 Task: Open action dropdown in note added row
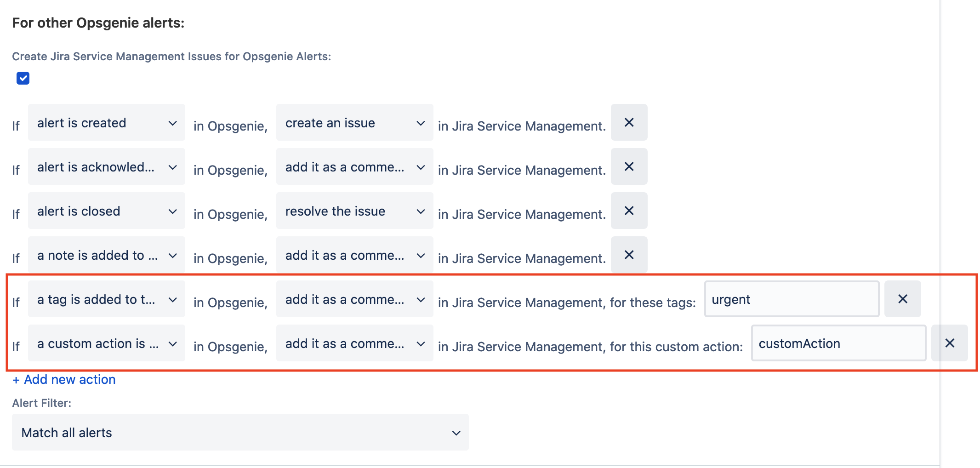tap(354, 255)
